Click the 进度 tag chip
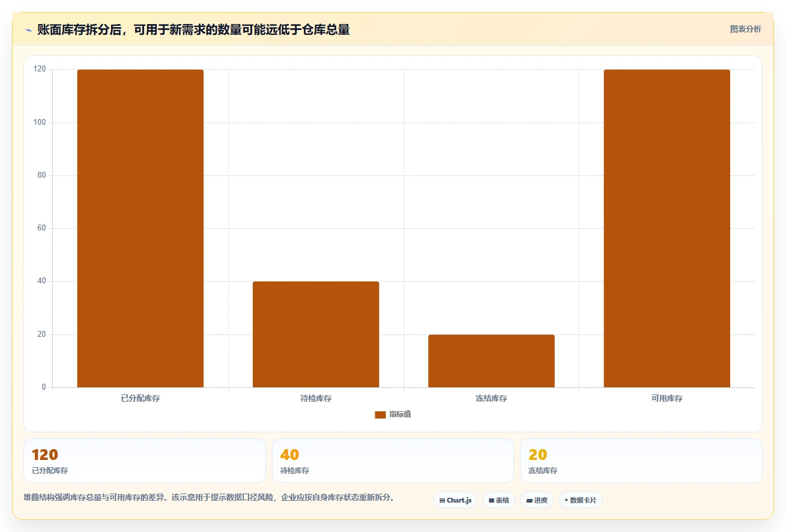Viewport: 786px width, 532px height. tap(537, 500)
